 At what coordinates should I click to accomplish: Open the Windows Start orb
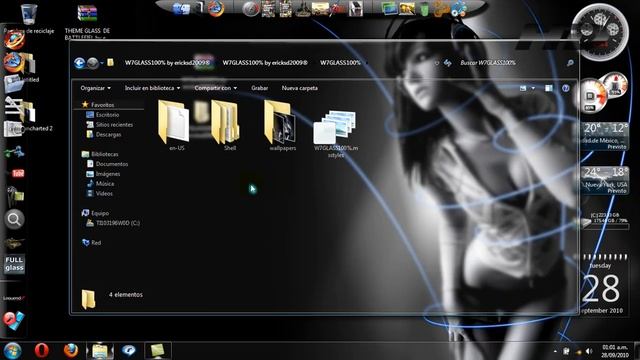pyautogui.click(x=12, y=351)
